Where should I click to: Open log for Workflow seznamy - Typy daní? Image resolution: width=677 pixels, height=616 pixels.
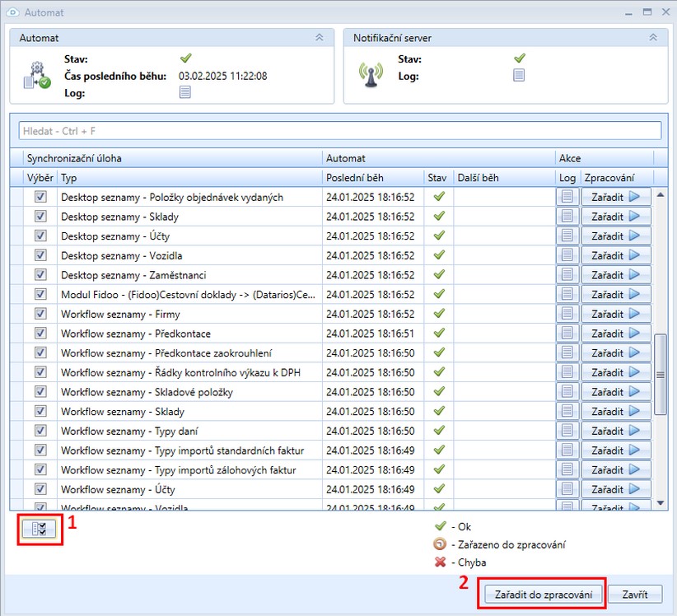point(567,431)
